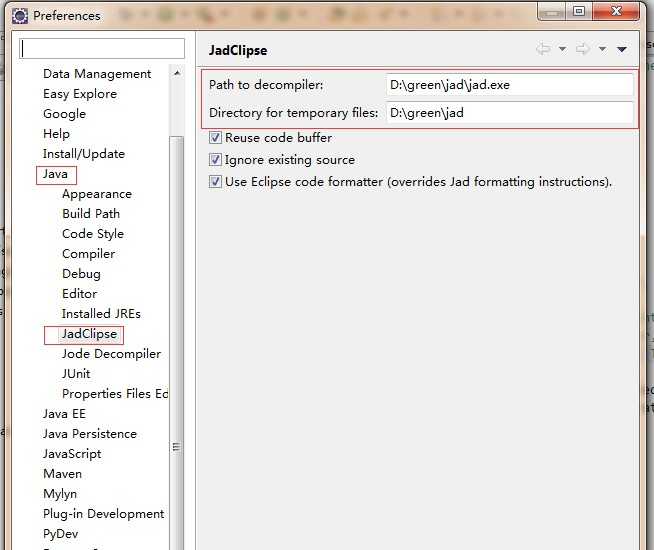The width and height of the screenshot is (654, 550).
Task: Select Help preference entry
Action: [x=56, y=134]
